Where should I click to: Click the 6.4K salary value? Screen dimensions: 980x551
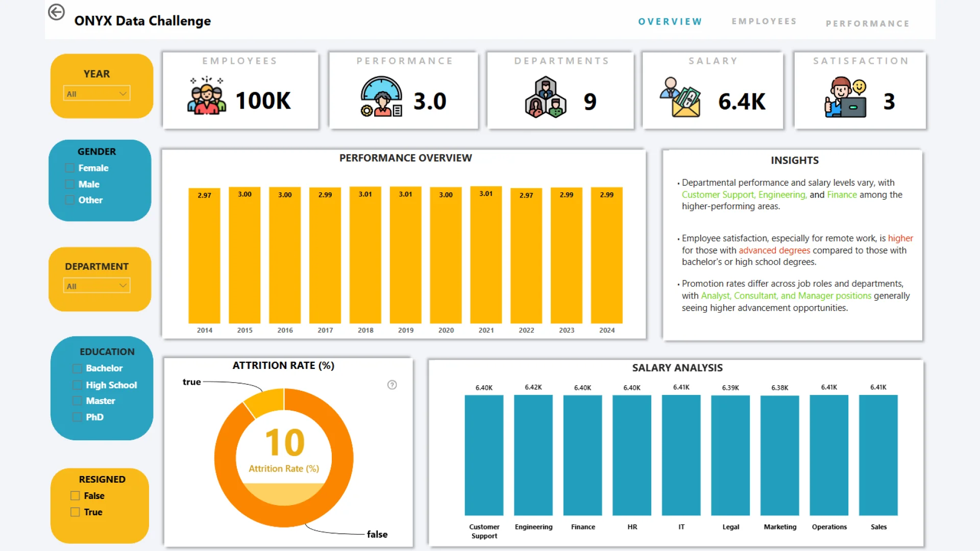pos(742,102)
